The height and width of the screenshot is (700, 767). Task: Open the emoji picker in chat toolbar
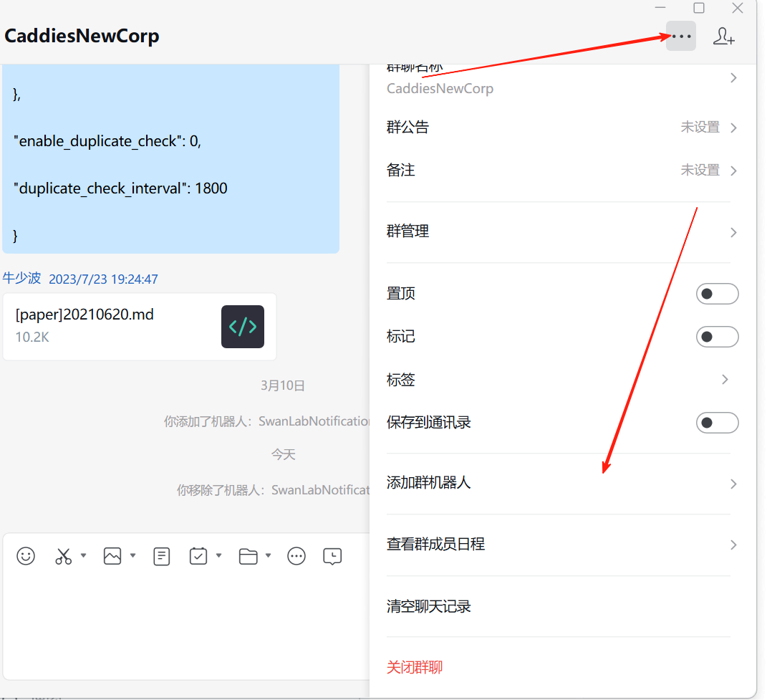26,556
